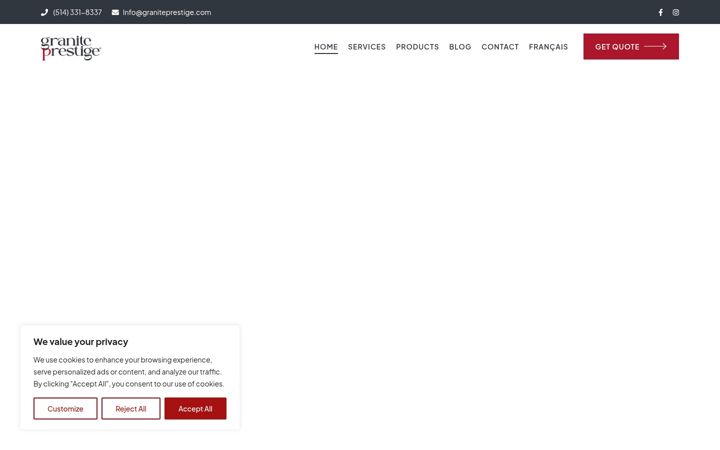This screenshot has width=720, height=450.
Task: Accept All cookies
Action: tap(195, 408)
